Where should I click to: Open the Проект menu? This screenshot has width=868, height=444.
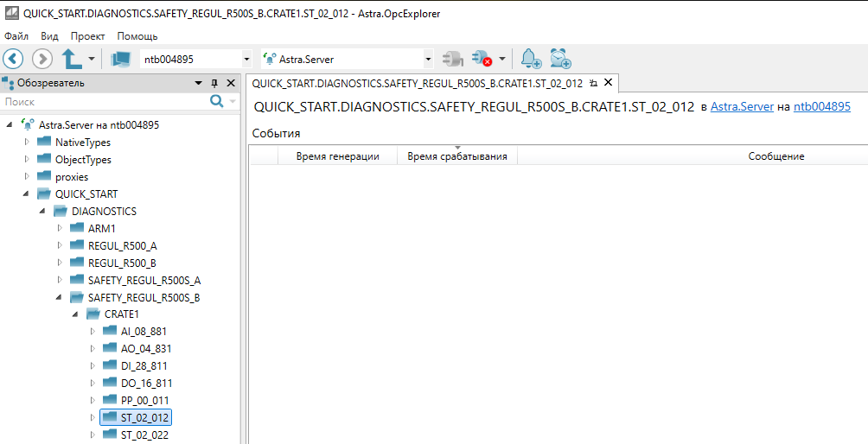pos(87,36)
